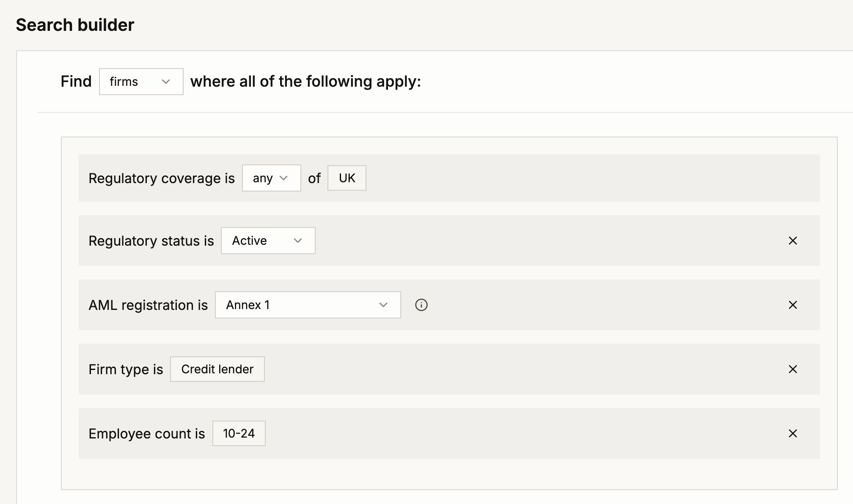Open the Find firms dropdown
This screenshot has height=504, width=853.
[141, 82]
